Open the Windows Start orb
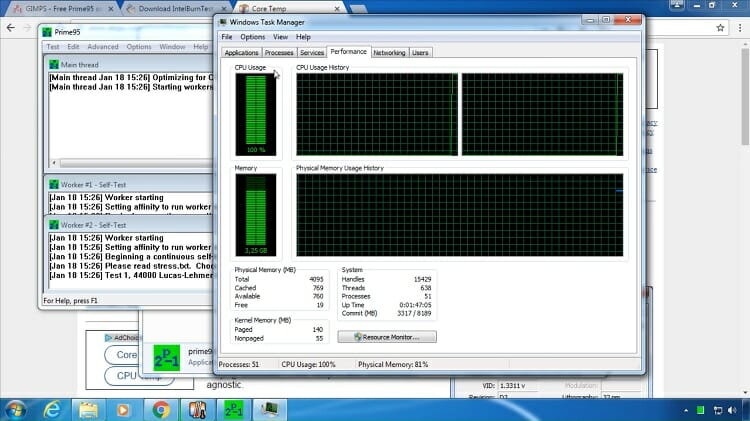The image size is (750, 421). 14,410
